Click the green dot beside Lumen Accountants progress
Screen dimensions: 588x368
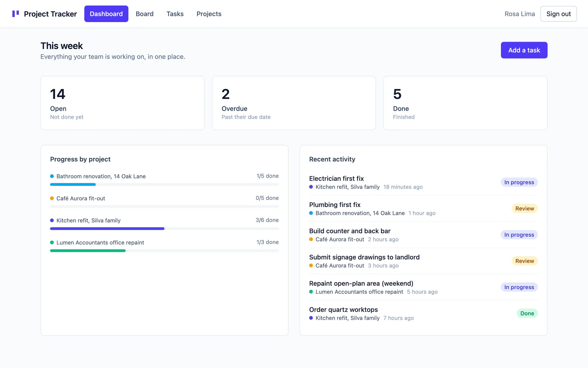point(52,243)
